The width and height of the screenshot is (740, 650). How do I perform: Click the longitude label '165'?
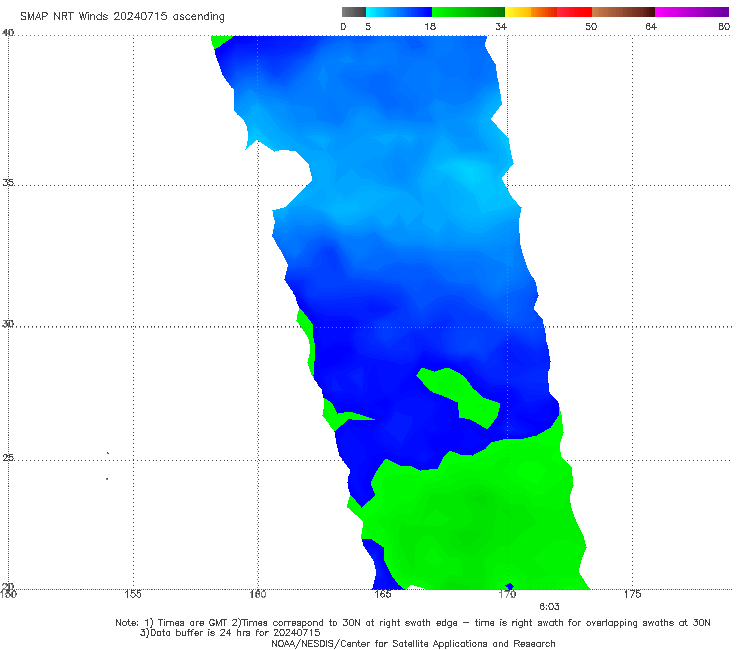click(x=382, y=594)
